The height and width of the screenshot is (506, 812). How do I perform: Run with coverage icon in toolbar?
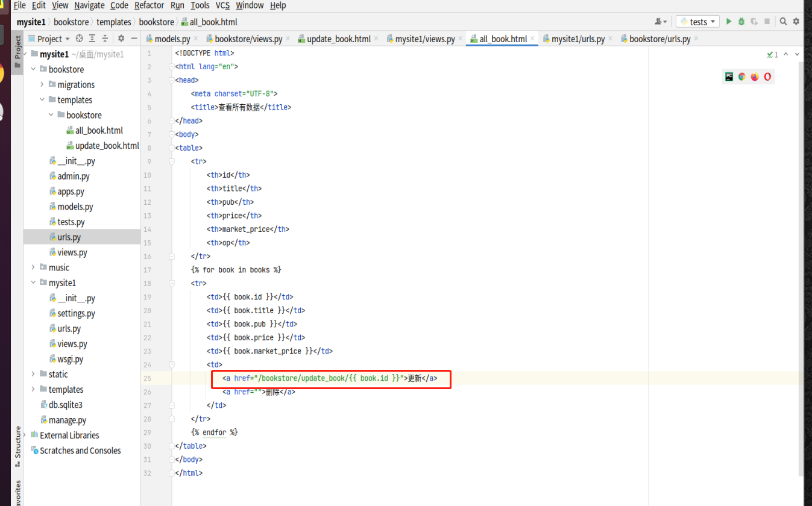coord(754,22)
